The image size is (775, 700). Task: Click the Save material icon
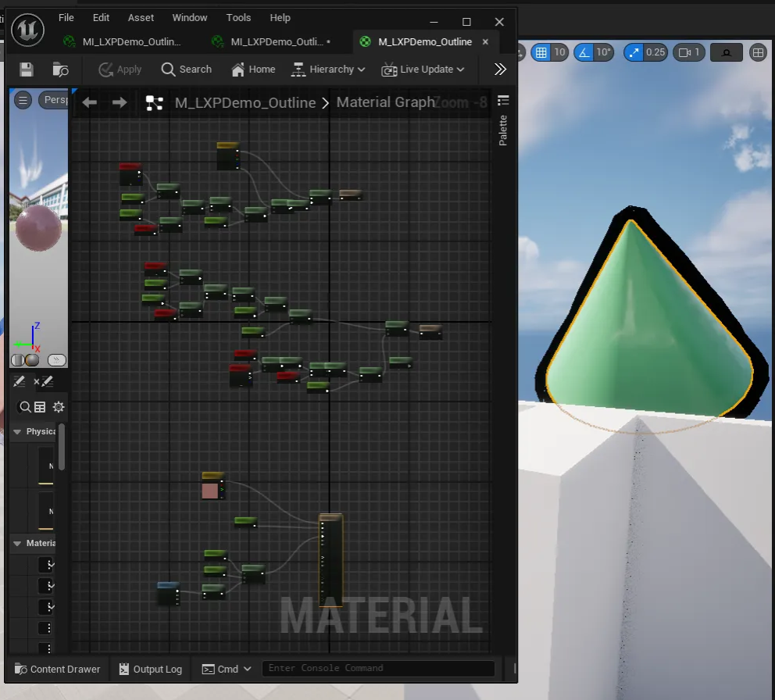[27, 70]
